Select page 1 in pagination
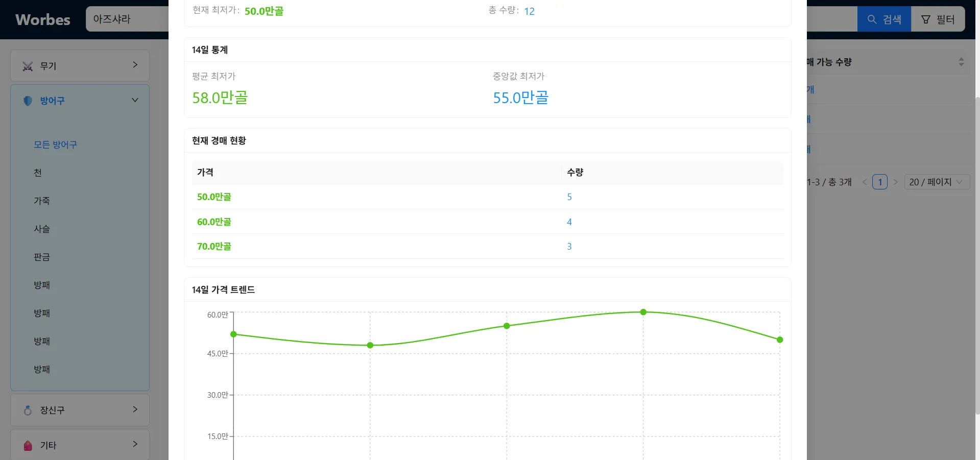 880,182
